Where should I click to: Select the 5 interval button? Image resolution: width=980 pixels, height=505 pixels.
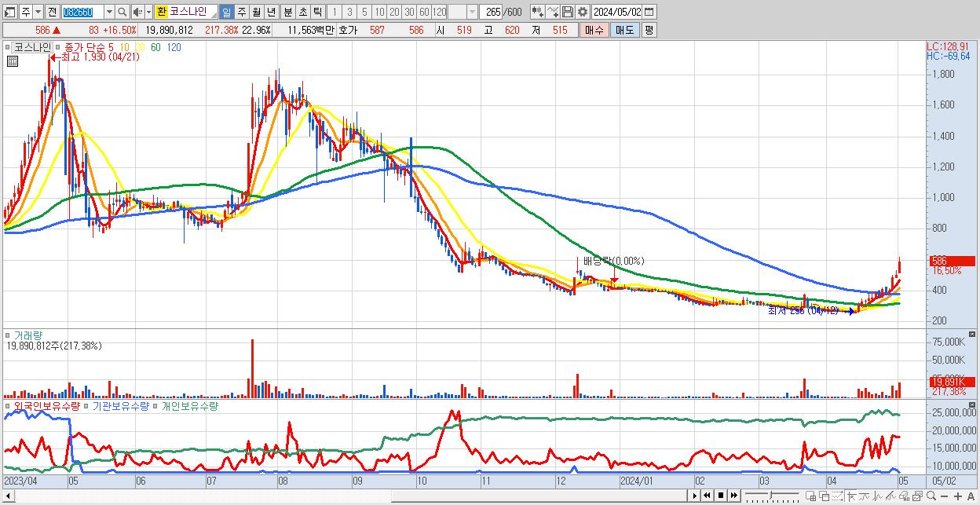pos(364,12)
